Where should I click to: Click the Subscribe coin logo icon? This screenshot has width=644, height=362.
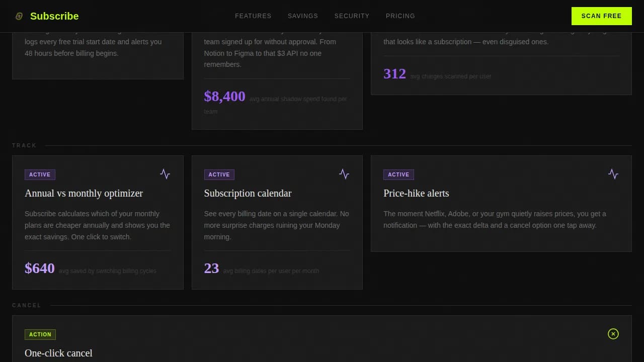tap(19, 16)
